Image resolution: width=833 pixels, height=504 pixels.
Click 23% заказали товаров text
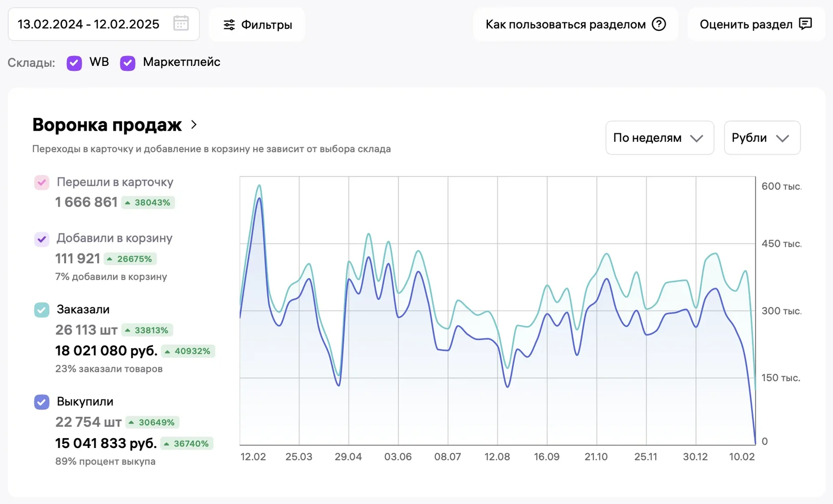(109, 369)
